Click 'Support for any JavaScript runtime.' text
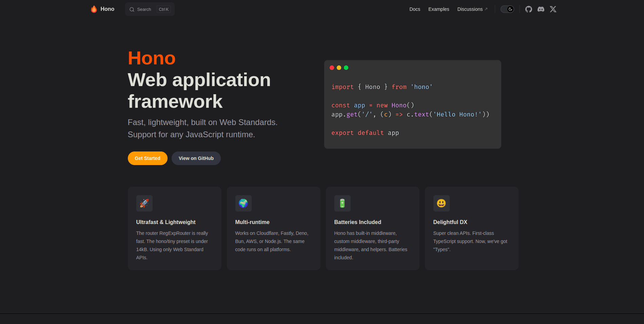 click(192, 135)
